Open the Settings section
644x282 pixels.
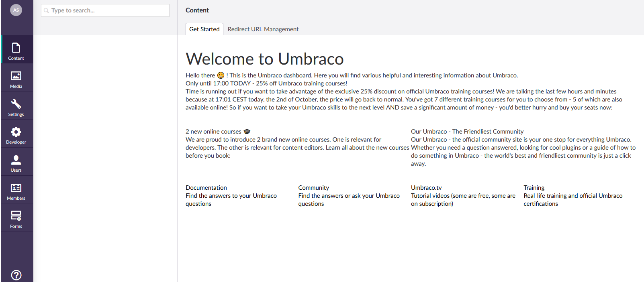click(x=16, y=105)
